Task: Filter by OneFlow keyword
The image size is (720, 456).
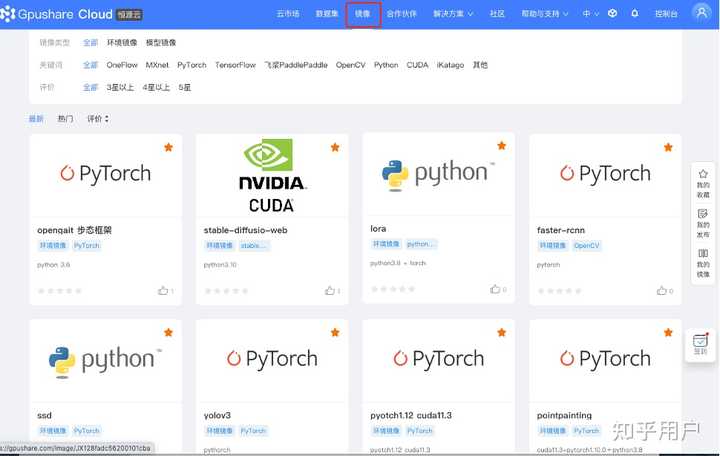Action: coord(122,65)
